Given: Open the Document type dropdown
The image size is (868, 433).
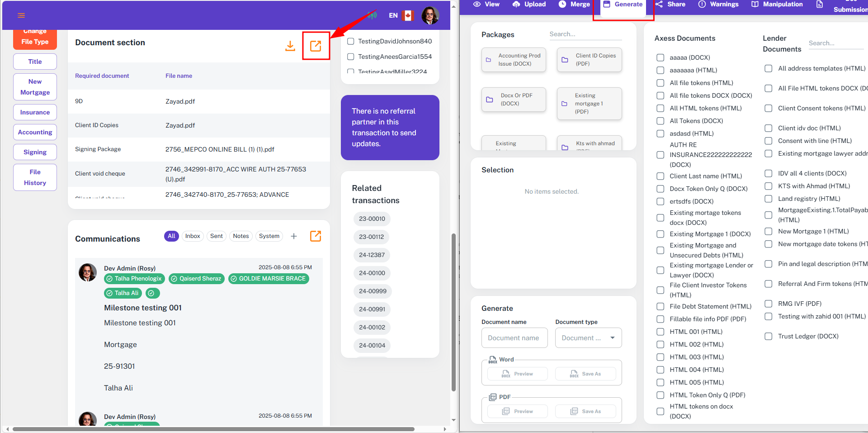Looking at the screenshot, I should [x=588, y=338].
